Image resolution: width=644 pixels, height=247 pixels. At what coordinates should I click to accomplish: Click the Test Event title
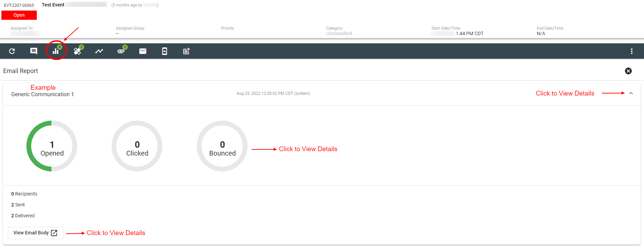(53, 5)
